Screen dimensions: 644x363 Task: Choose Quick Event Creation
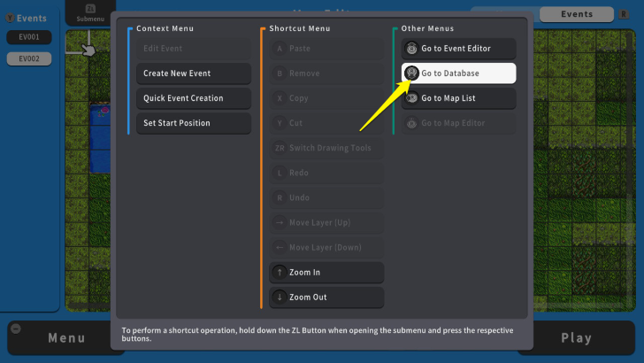pyautogui.click(x=193, y=98)
